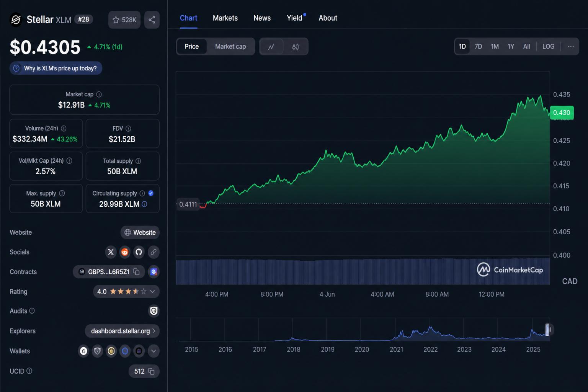The width and height of the screenshot is (588, 392).
Task: Open dashboard.stellar.org explorer
Action: [122, 331]
